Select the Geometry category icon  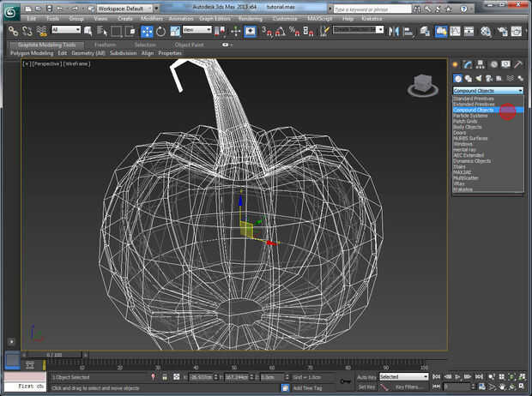[456, 78]
